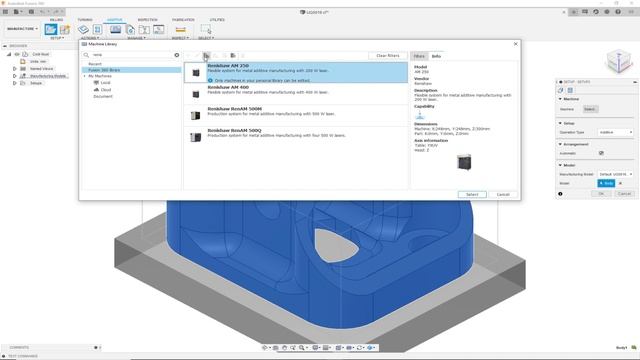Click the Undo arrow in quick access bar
This screenshot has height=360, width=640.
click(43, 12)
